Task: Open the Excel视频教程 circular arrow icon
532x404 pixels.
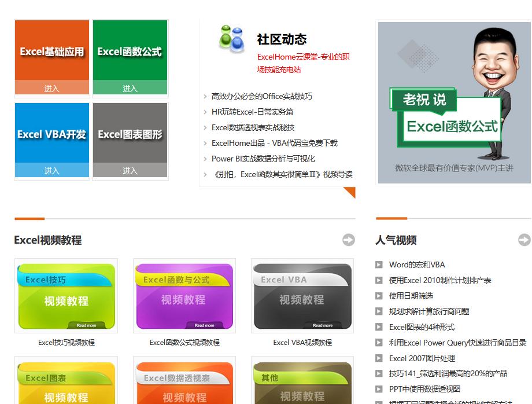Action: point(348,240)
